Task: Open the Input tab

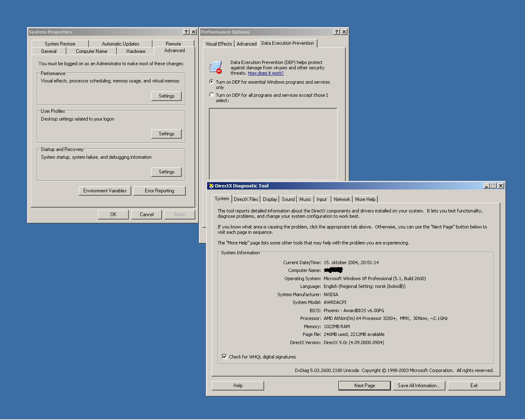Action: click(x=322, y=199)
